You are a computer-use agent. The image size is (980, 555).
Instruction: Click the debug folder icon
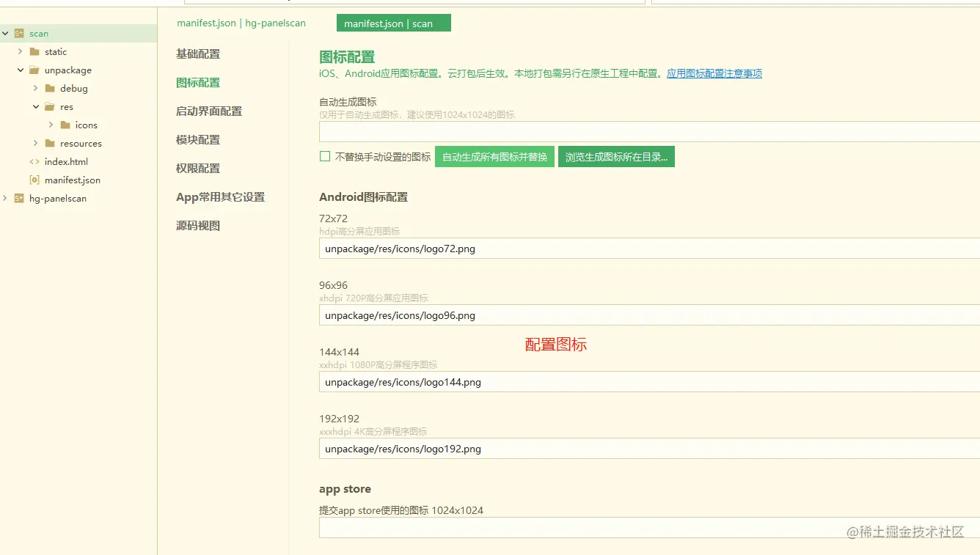[50, 89]
